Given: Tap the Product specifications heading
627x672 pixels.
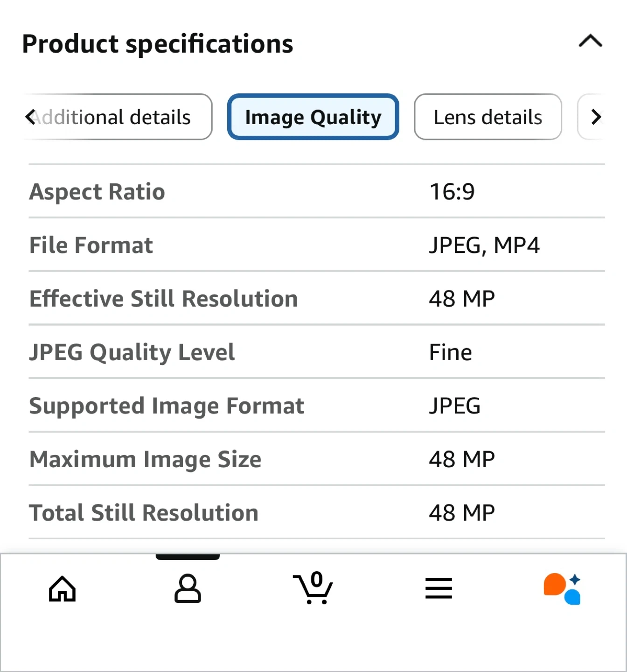Looking at the screenshot, I should tap(158, 44).
